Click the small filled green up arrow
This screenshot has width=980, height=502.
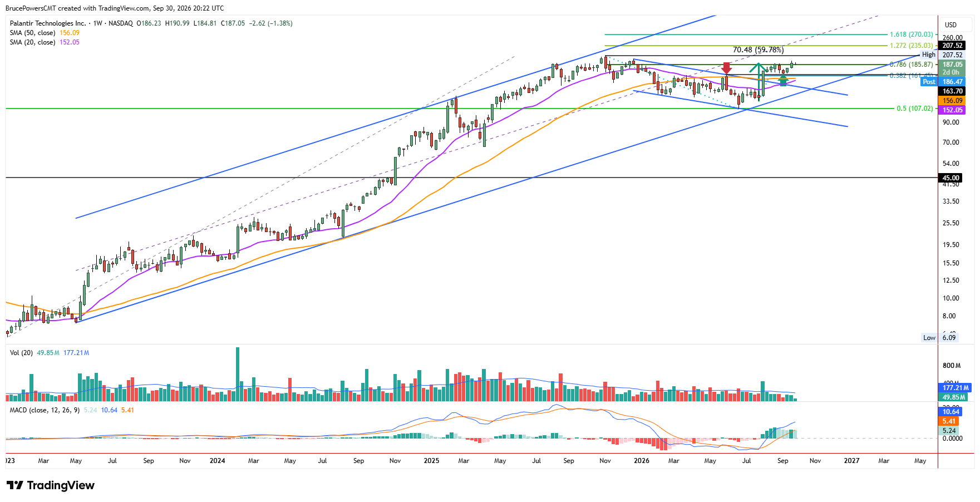pyautogui.click(x=783, y=81)
